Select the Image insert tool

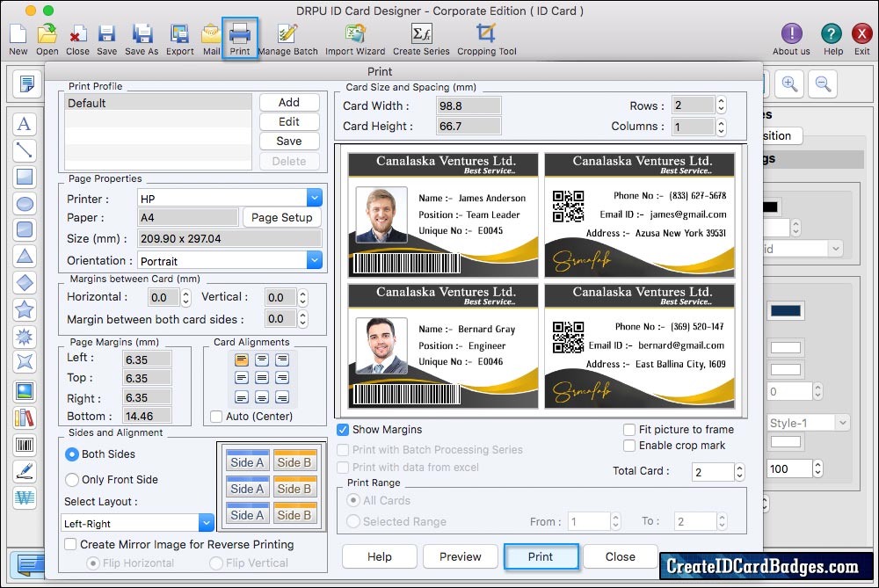24,391
